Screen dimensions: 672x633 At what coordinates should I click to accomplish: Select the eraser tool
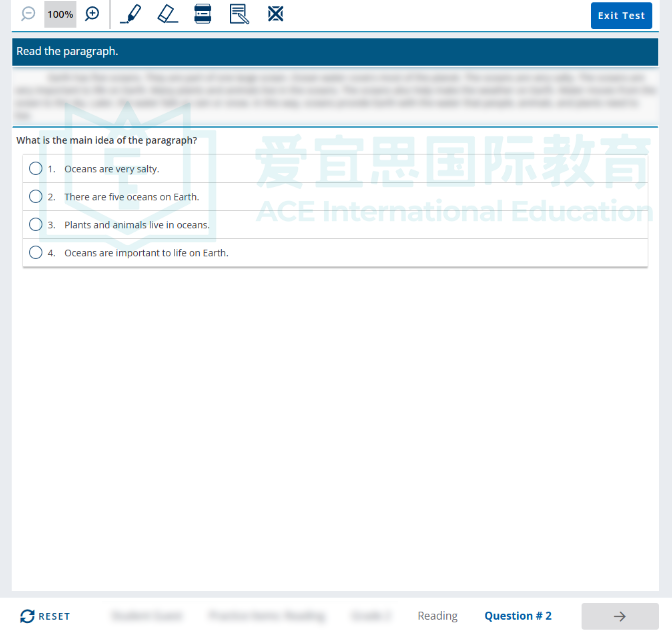[x=167, y=14]
